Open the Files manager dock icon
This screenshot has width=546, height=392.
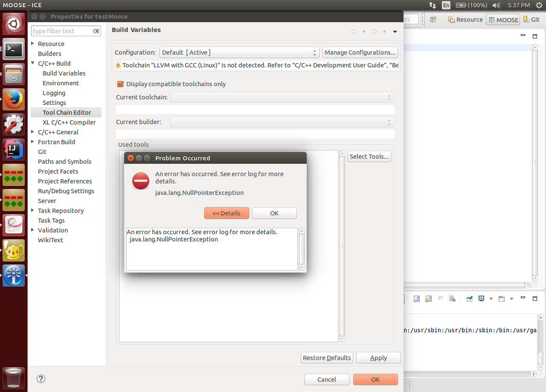[14, 74]
